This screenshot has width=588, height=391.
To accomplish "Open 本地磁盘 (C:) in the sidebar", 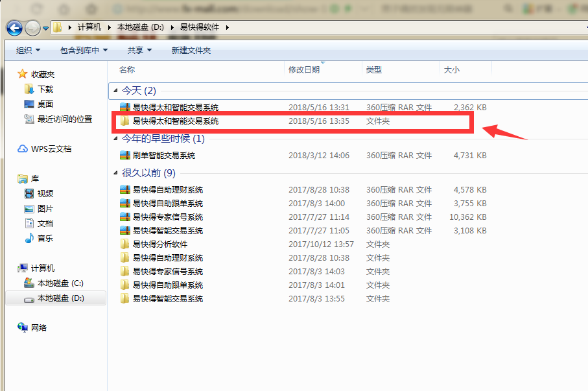I will [60, 283].
